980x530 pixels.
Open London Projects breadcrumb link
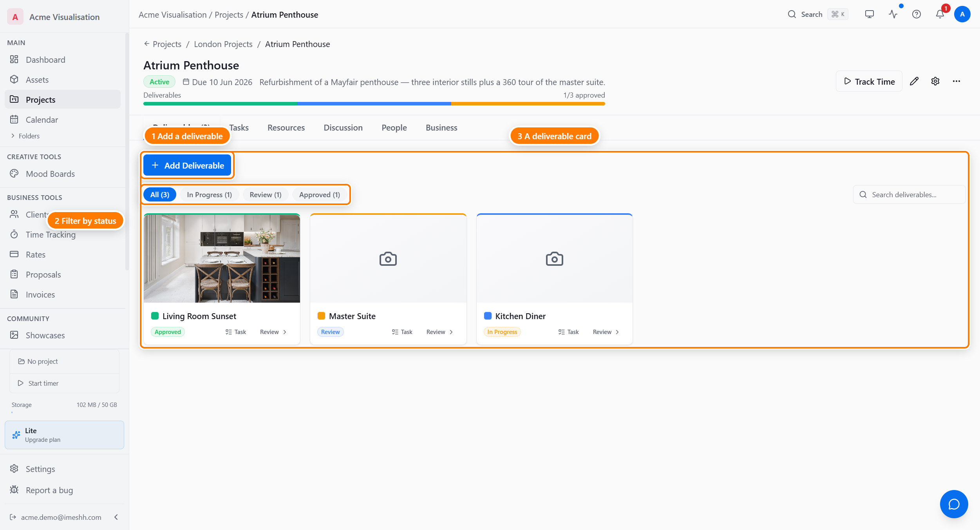click(223, 44)
